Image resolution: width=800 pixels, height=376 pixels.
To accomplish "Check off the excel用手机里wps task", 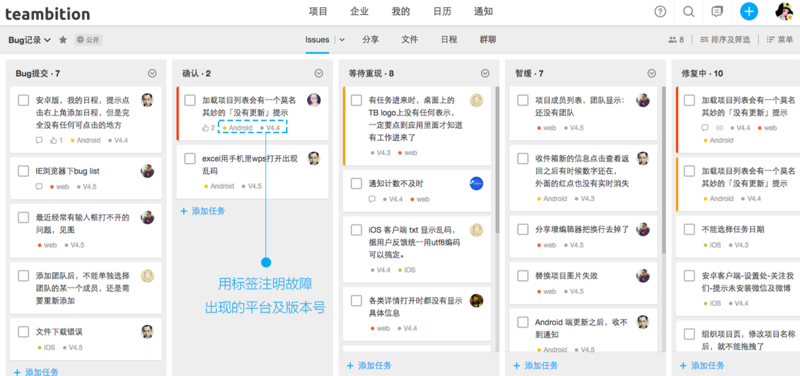I will click(x=190, y=159).
